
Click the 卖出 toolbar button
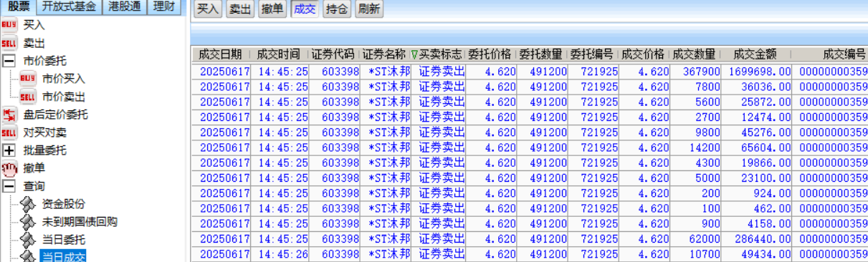click(240, 9)
